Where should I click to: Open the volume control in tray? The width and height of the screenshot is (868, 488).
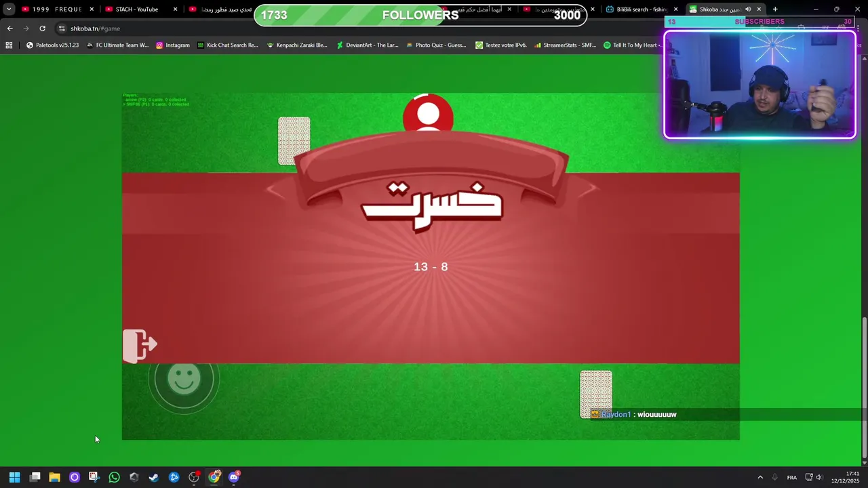[x=819, y=477]
